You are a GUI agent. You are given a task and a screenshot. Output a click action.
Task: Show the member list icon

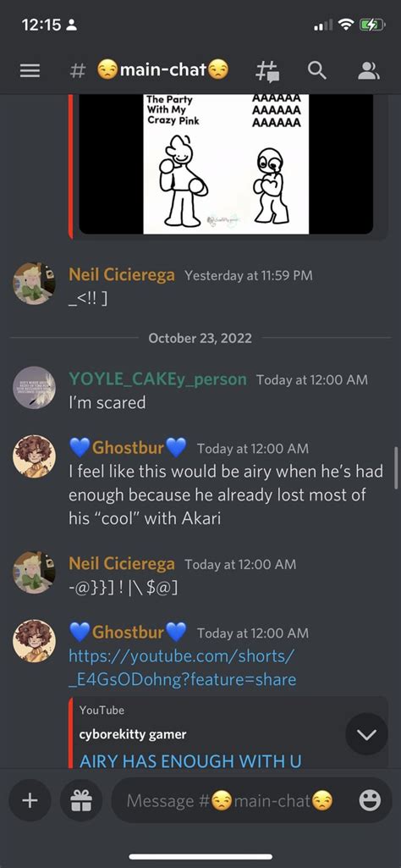(x=368, y=70)
